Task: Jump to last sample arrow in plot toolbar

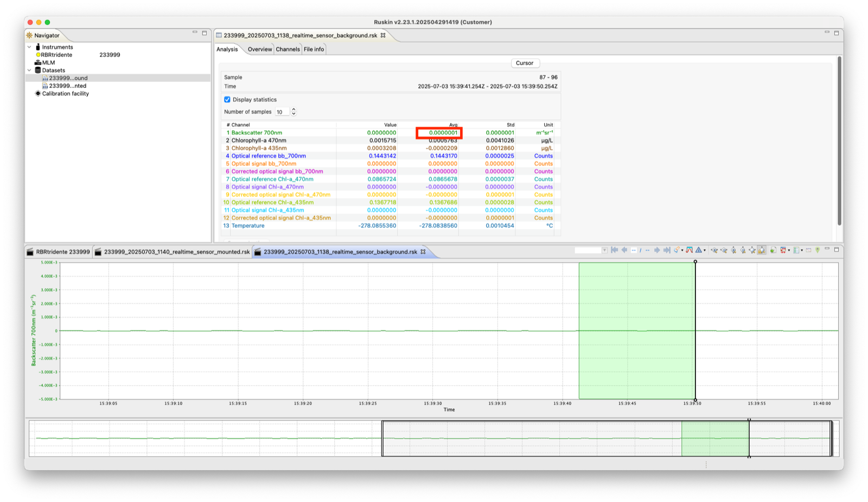Action: [x=667, y=250]
